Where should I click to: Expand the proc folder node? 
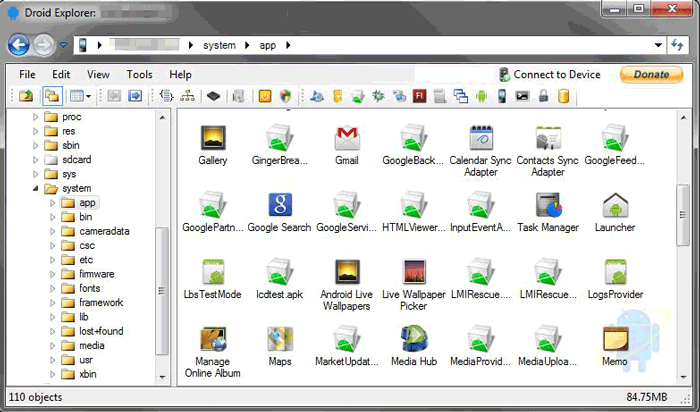[35, 117]
